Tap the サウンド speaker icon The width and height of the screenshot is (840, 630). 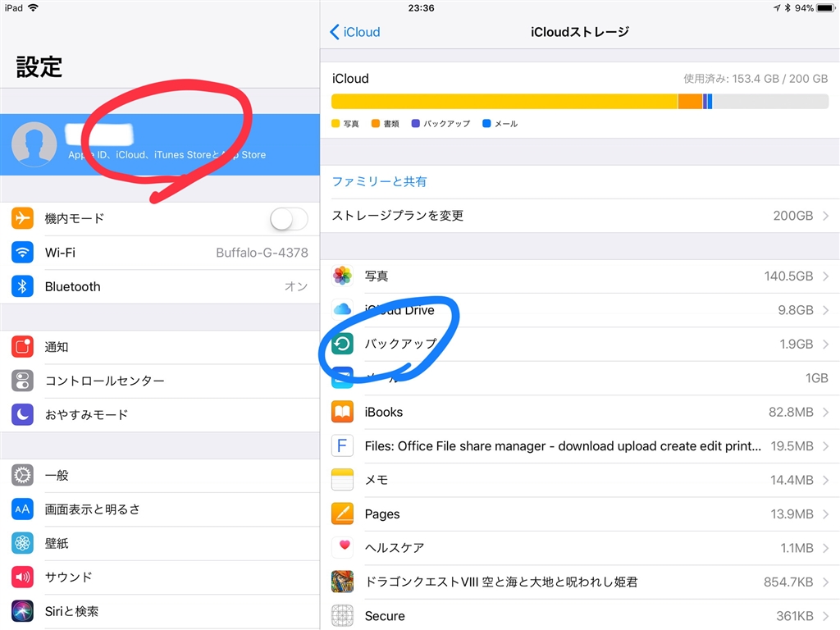pos(22,577)
